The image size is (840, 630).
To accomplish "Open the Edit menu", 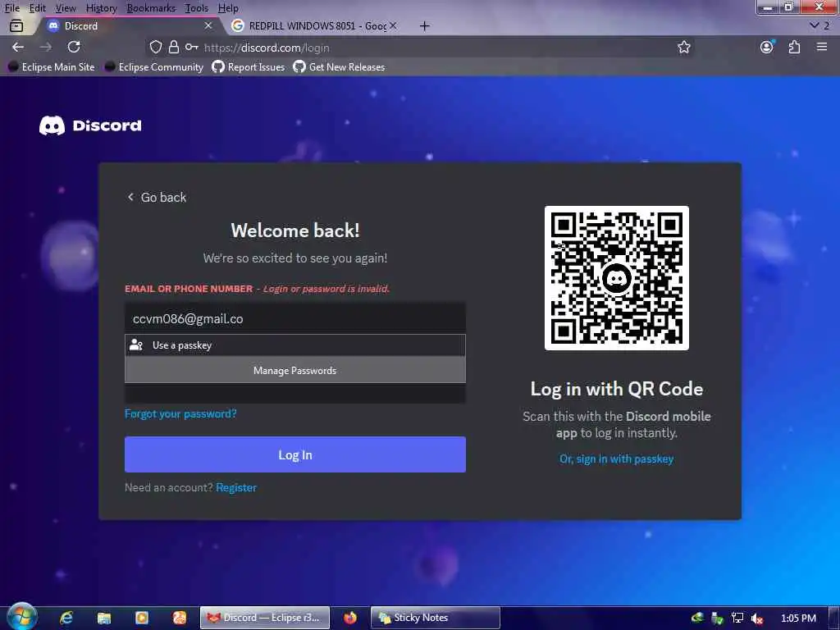I will [37, 8].
